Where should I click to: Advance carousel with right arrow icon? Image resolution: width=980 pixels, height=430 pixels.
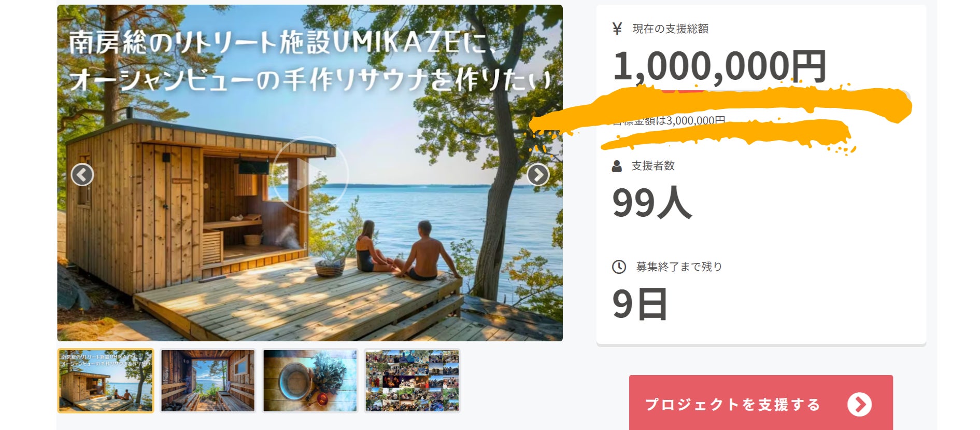[538, 175]
